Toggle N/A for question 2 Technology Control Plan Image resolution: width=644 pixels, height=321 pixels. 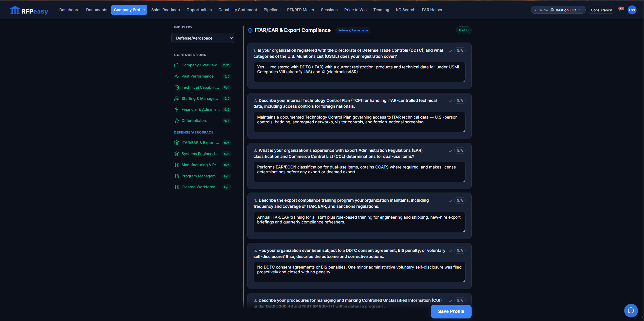460,101
